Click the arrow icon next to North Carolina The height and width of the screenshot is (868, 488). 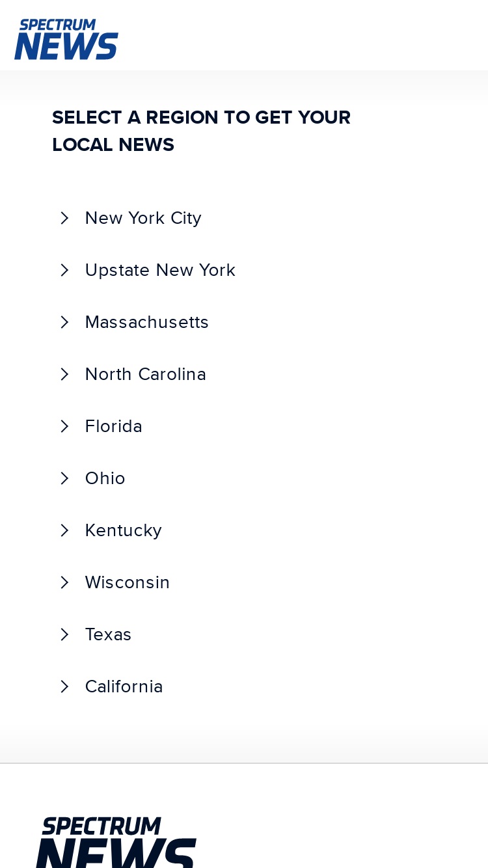(64, 374)
